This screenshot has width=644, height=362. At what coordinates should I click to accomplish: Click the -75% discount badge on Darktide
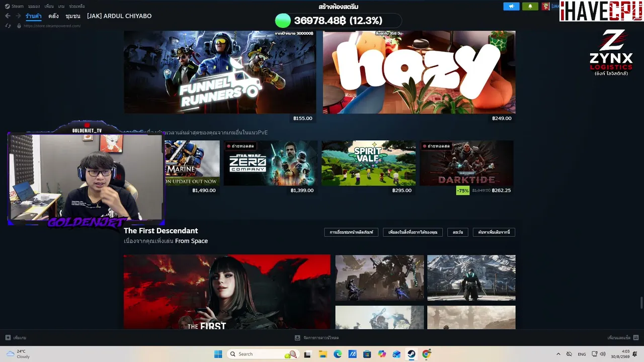[463, 191]
